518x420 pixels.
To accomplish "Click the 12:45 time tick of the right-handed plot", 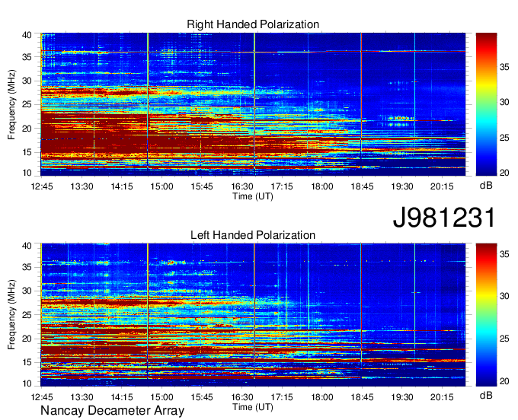I will (x=42, y=186).
